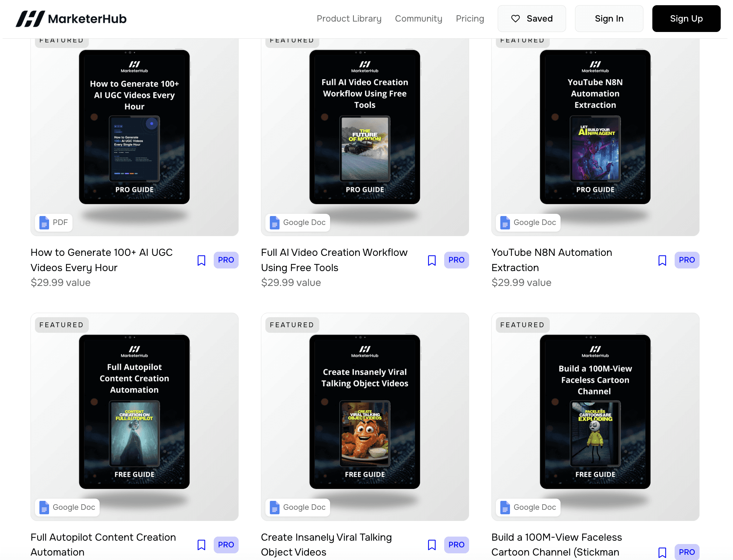
Task: Click $29.99 value under AI Video Creation Workflow
Action: (x=291, y=283)
